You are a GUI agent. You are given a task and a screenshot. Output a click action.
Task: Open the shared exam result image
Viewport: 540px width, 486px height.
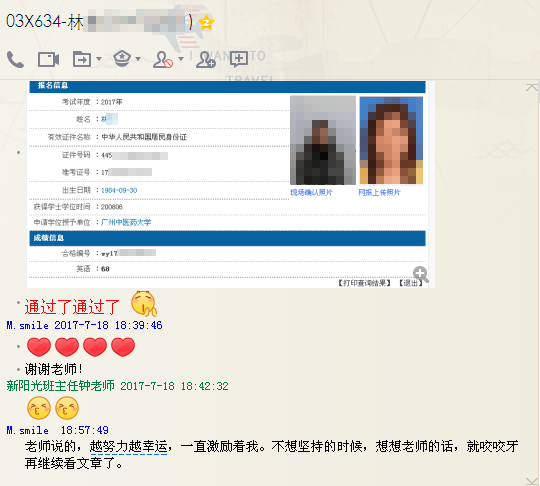click(x=231, y=184)
